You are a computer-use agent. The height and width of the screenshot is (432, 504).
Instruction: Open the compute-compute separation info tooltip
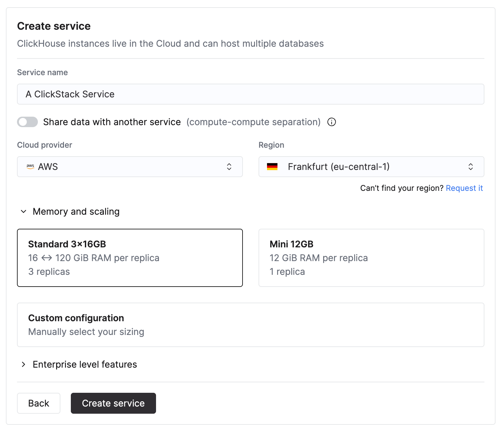331,122
